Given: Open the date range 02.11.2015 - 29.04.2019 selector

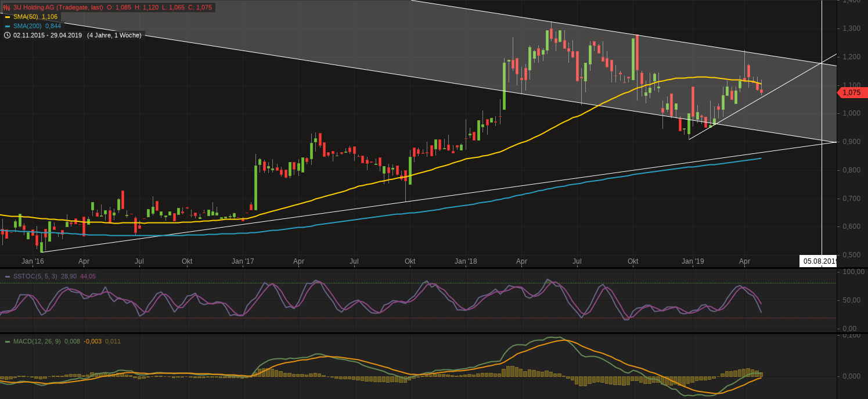Looking at the screenshot, I should (x=48, y=35).
